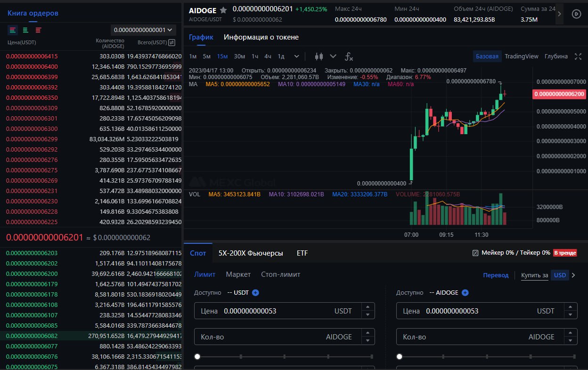Expand chart style chevron dropdown
The width and height of the screenshot is (588, 370).
pyautogui.click(x=333, y=56)
